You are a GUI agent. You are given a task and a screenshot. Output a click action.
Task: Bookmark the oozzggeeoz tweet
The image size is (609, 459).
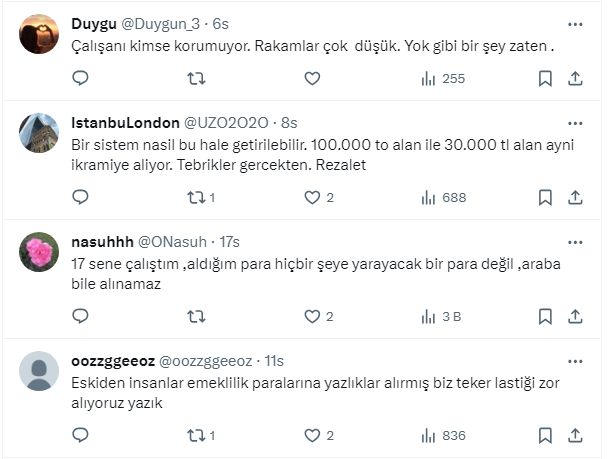[545, 435]
